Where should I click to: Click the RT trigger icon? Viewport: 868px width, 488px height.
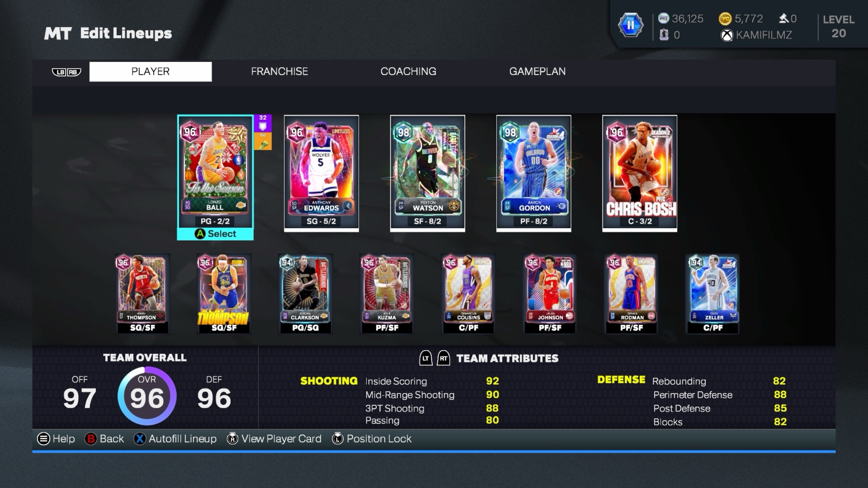point(443,358)
